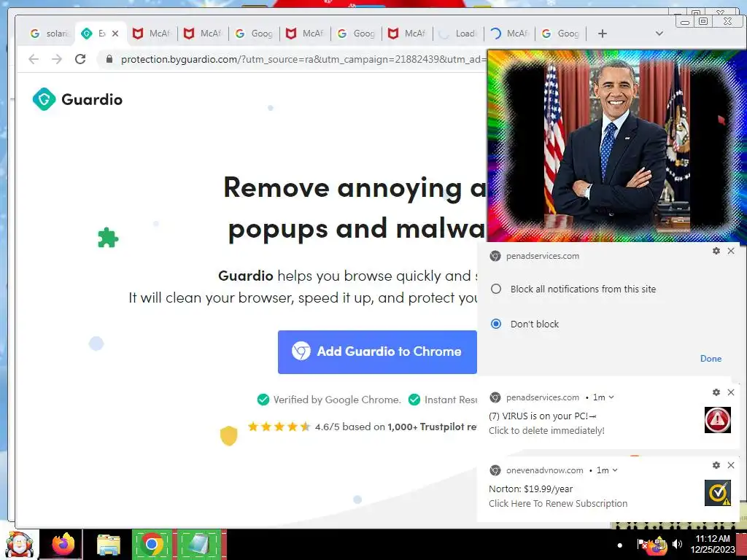The width and height of the screenshot is (747, 560).
Task: Click "Click to delete immediately!" text
Action: click(546, 430)
